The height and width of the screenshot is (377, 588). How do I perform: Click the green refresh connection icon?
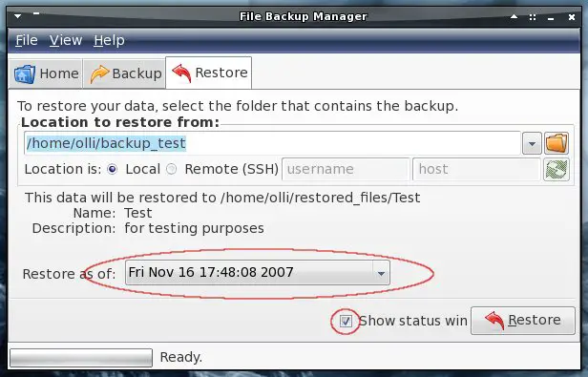[556, 169]
